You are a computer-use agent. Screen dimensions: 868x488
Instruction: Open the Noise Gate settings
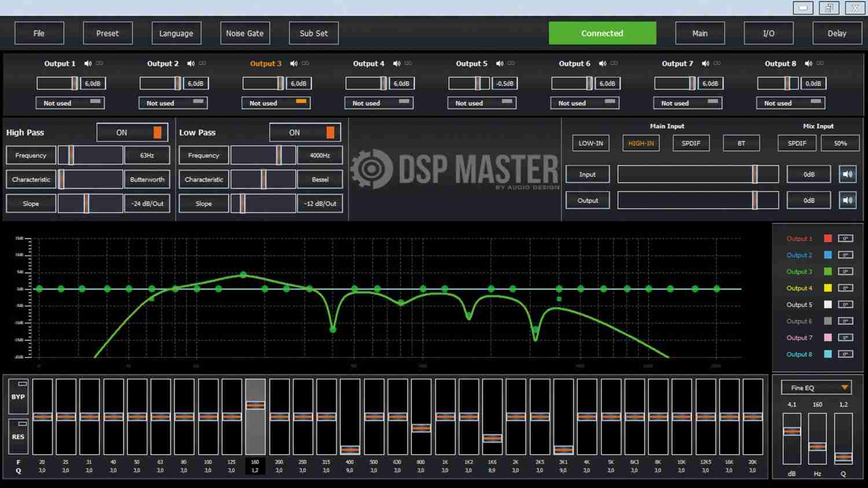(x=245, y=34)
